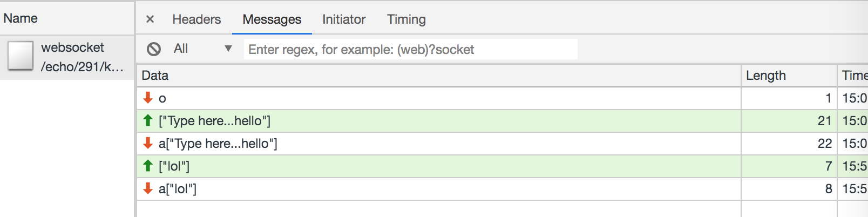The image size is (868, 217).
Task: Open the Initiator tab
Action: [344, 19]
